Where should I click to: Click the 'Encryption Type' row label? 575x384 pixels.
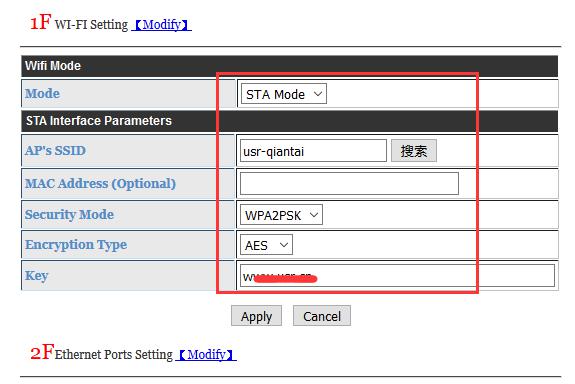(x=76, y=245)
